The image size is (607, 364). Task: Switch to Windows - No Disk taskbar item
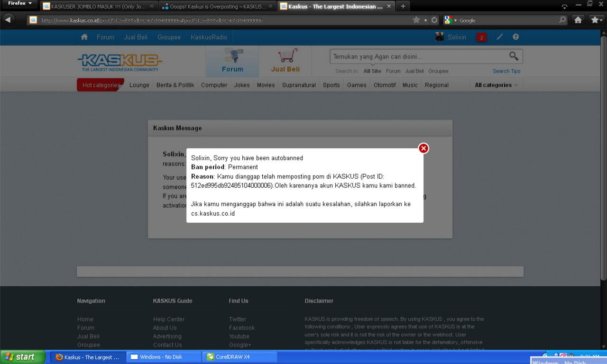[163, 357]
